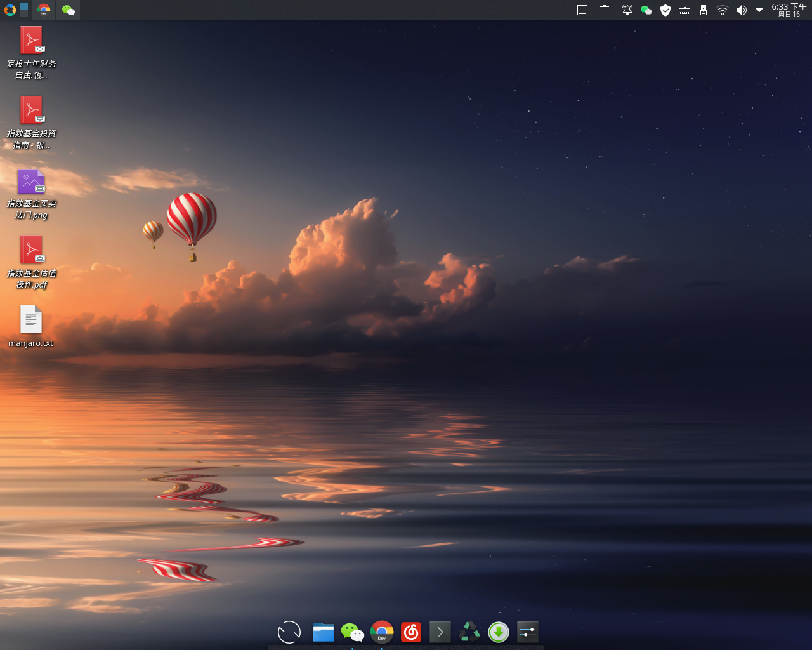The width and height of the screenshot is (812, 650).
Task: Open the trash icon in the tray
Action: click(x=605, y=10)
